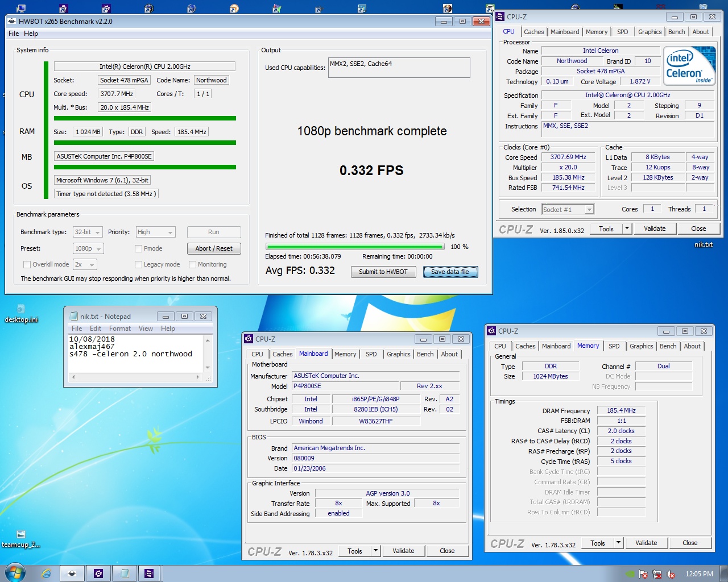Open HWBOT File menu

click(14, 34)
